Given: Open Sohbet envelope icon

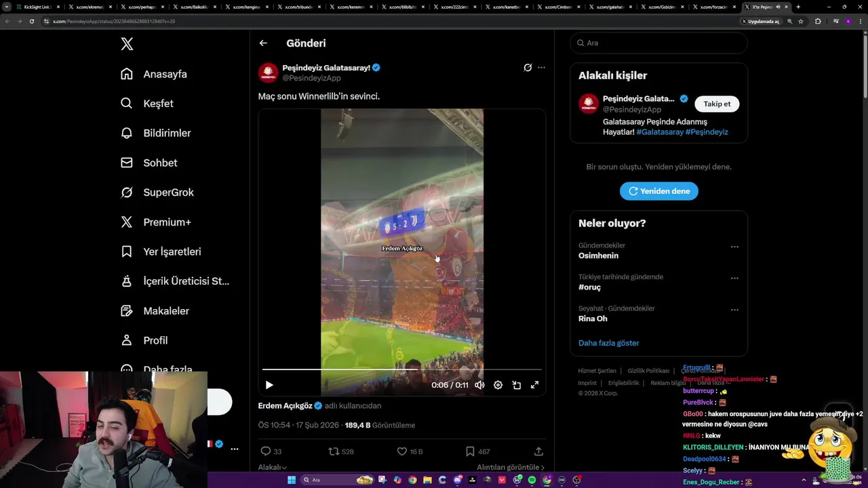Looking at the screenshot, I should tap(127, 163).
